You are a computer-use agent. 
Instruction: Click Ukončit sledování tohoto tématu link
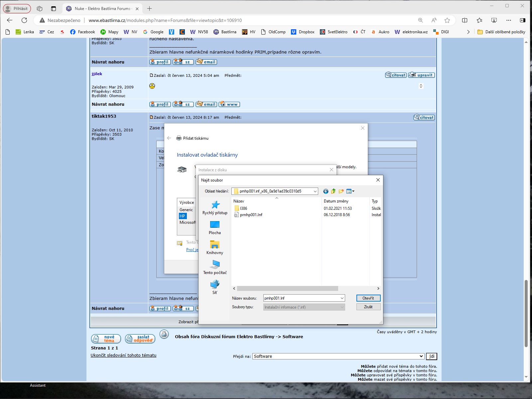[123, 355]
